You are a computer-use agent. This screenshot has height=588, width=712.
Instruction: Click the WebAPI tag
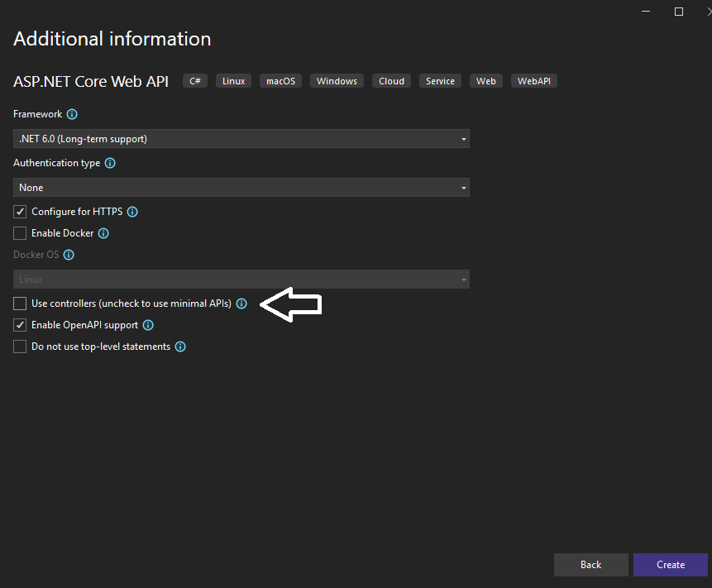534,81
